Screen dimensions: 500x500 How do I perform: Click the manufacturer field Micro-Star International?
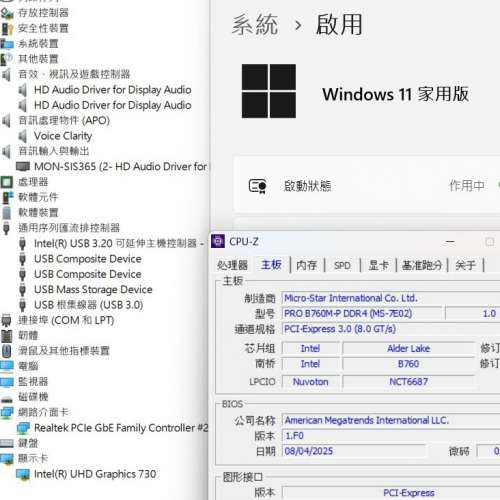391,298
